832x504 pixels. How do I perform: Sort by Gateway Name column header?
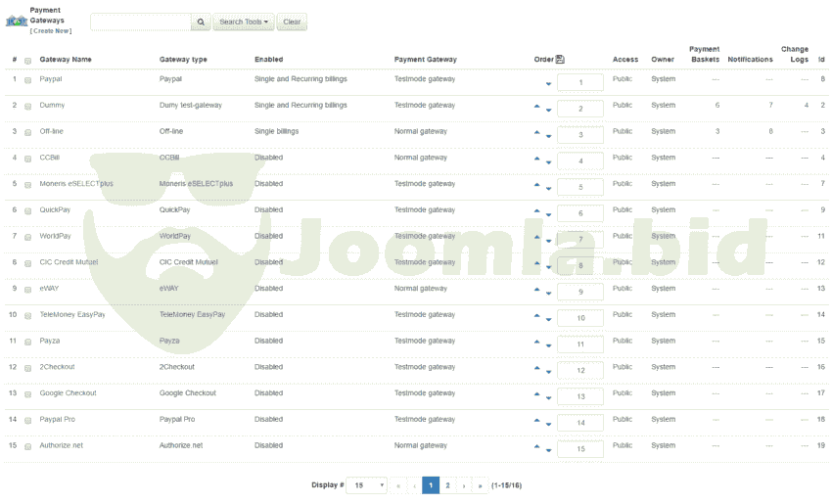tap(66, 60)
